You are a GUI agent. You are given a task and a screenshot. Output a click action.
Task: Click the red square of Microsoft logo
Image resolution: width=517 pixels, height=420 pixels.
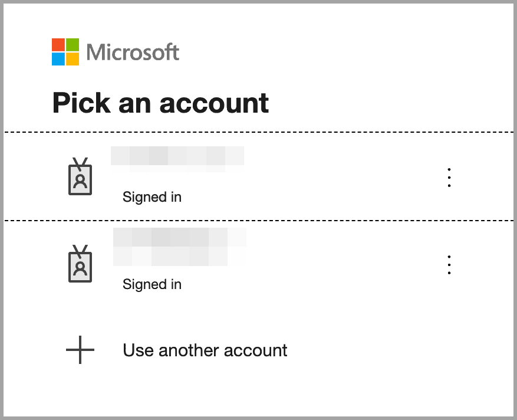(58, 45)
